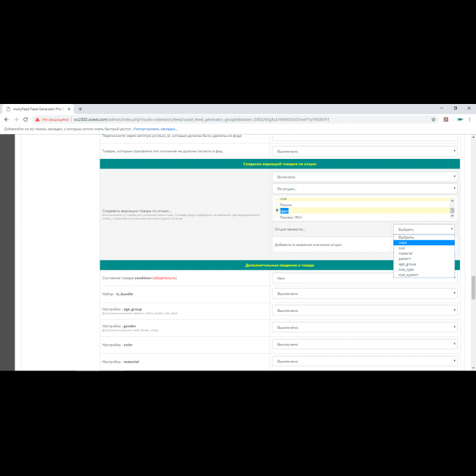Expand the is_bundle setting dropdown
This screenshot has height=476, width=476.
(x=364, y=294)
